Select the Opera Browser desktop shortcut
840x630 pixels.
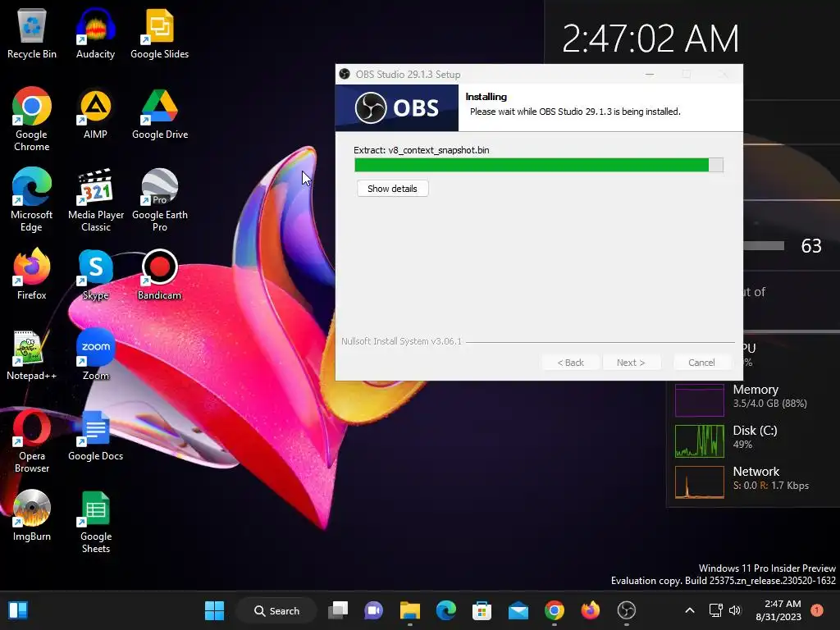pos(32,441)
